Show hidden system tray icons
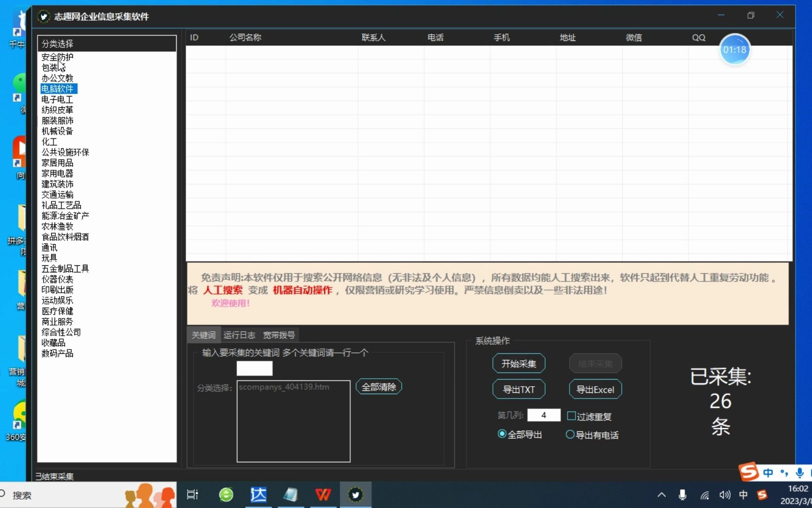Screen dimensions: 812x508 (662, 495)
